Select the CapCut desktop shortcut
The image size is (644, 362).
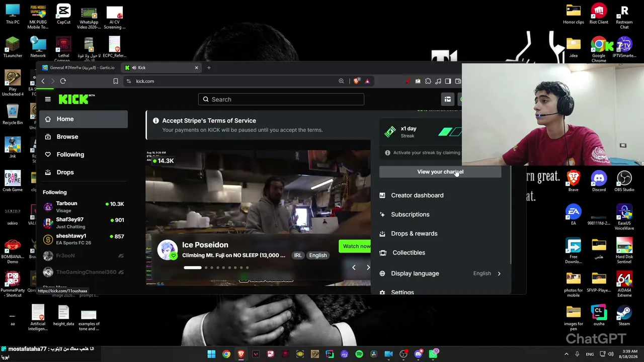(63, 14)
